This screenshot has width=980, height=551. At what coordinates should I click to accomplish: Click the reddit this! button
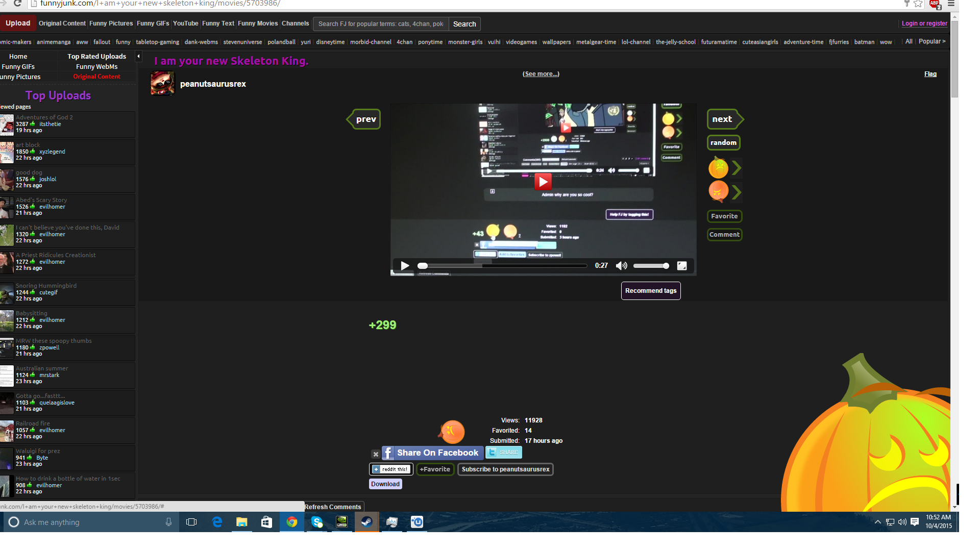click(391, 469)
